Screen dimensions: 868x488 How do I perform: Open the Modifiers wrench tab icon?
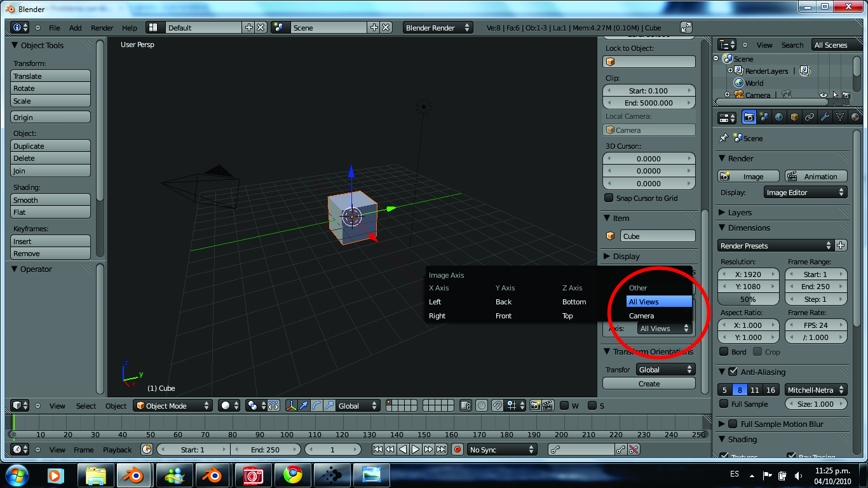tap(825, 118)
